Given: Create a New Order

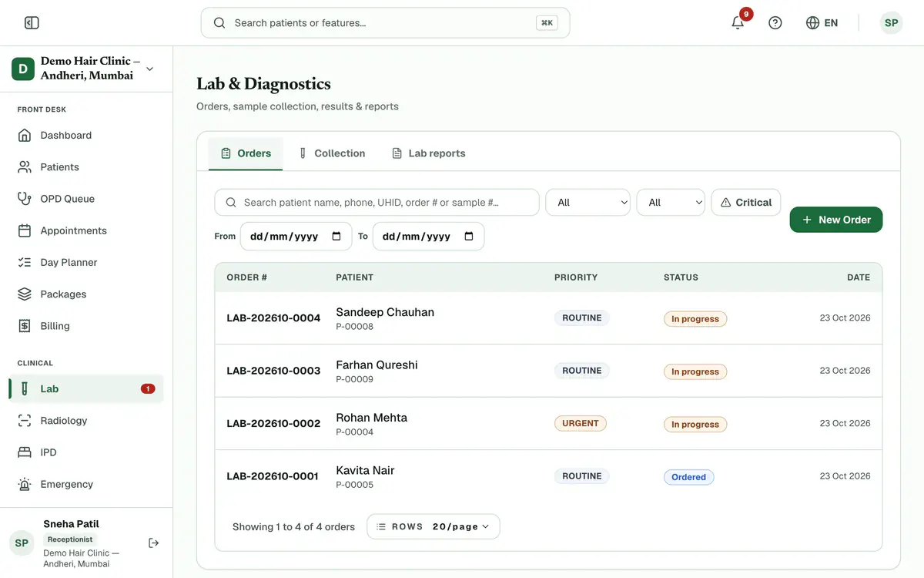Looking at the screenshot, I should [x=836, y=220].
